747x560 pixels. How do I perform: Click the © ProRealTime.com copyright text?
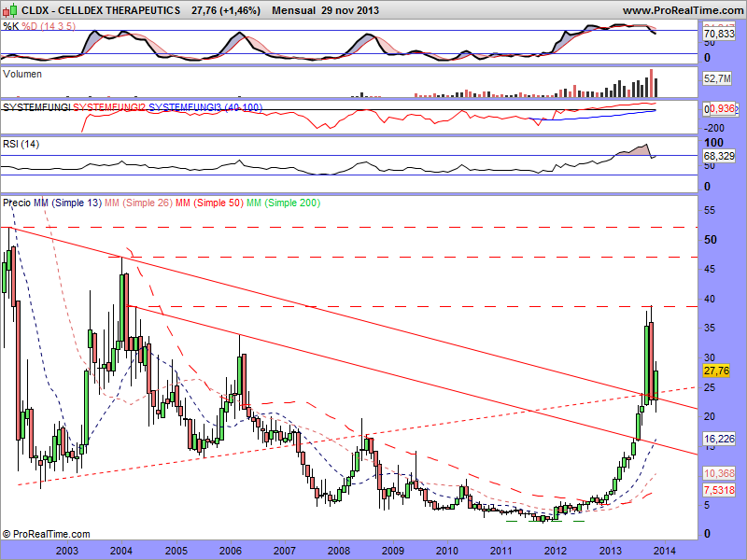click(x=46, y=534)
